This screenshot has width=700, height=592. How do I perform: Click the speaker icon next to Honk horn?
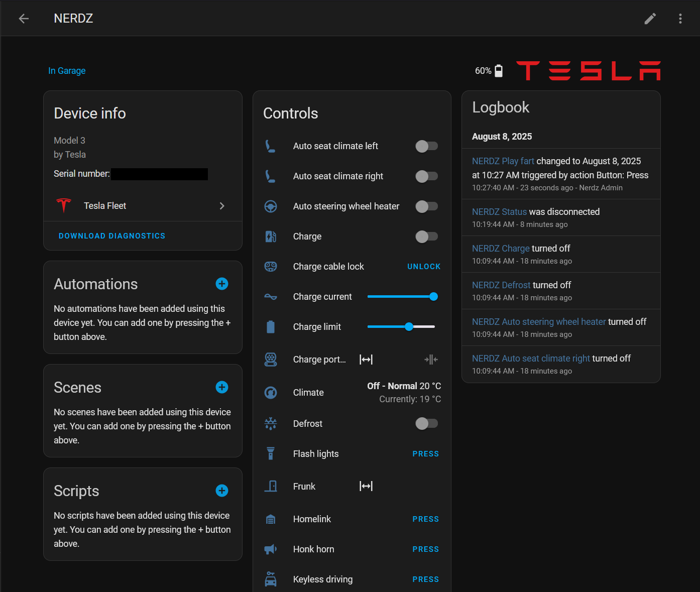pos(271,549)
